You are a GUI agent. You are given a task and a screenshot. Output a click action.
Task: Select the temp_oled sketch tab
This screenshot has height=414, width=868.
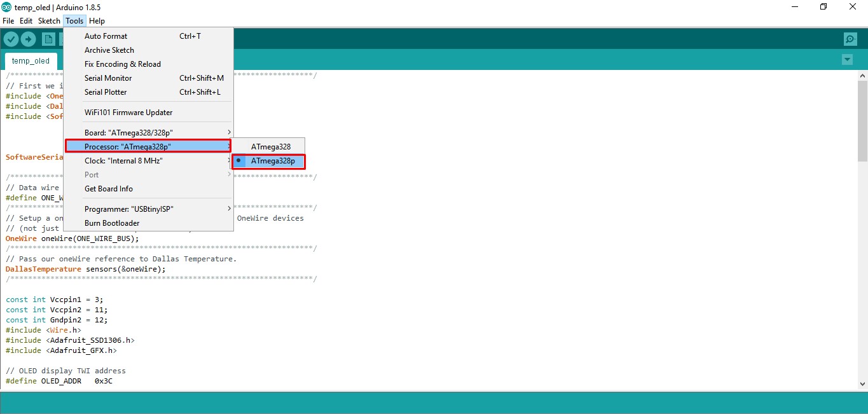pos(31,61)
